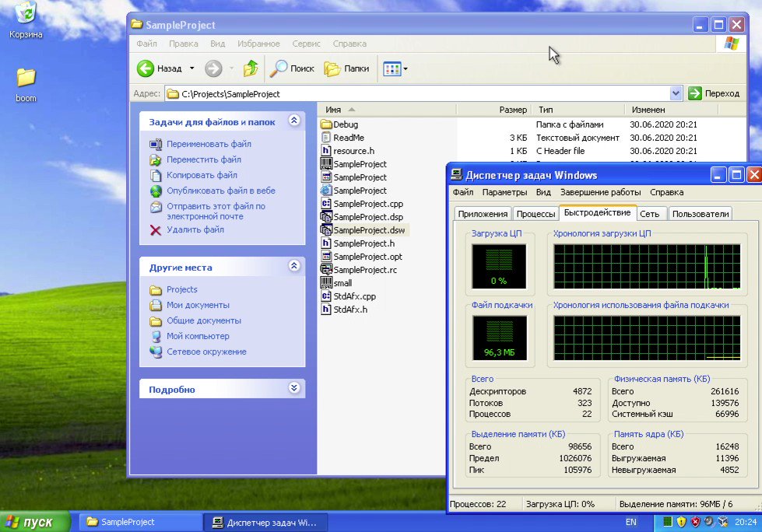Open 'Сетевое окружение' icon

click(156, 352)
